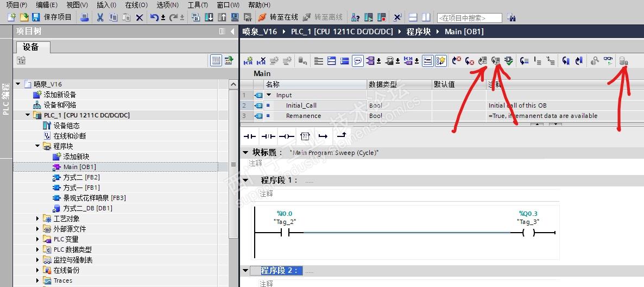Image resolution: width=644 pixels, height=287 pixels.
Task: Select 方式二 [FB2] block
Action: click(x=81, y=177)
